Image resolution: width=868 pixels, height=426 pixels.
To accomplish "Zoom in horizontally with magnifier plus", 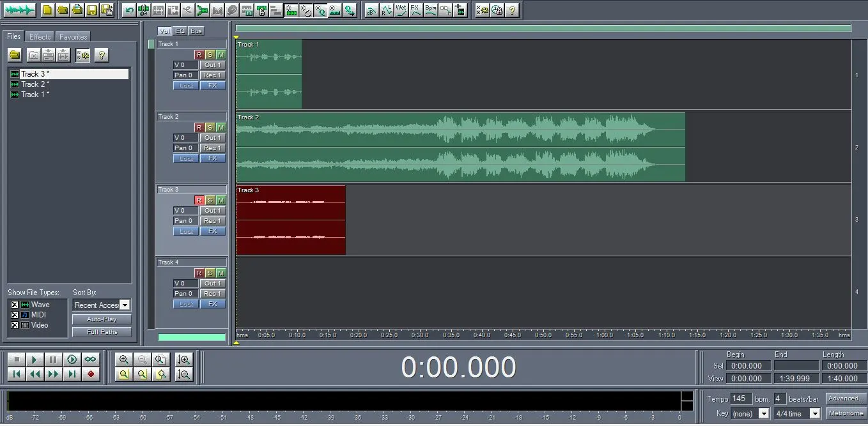I will (x=124, y=360).
